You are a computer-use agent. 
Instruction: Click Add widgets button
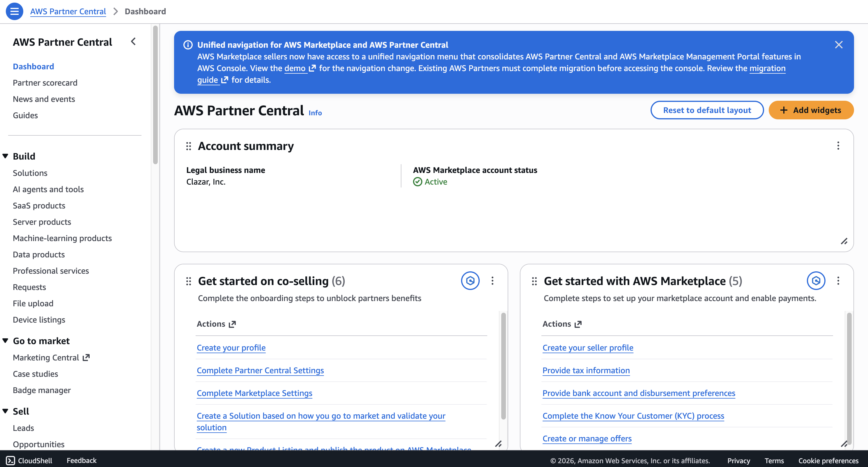click(811, 110)
